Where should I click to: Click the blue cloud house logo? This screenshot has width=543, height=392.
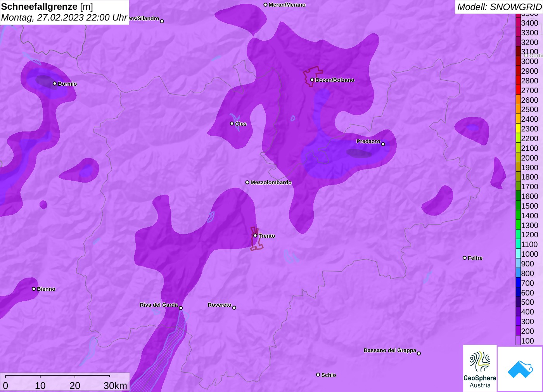point(520,369)
